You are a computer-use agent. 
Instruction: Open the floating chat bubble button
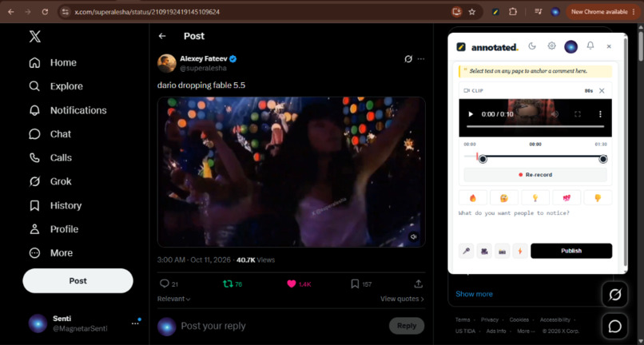pos(615,326)
